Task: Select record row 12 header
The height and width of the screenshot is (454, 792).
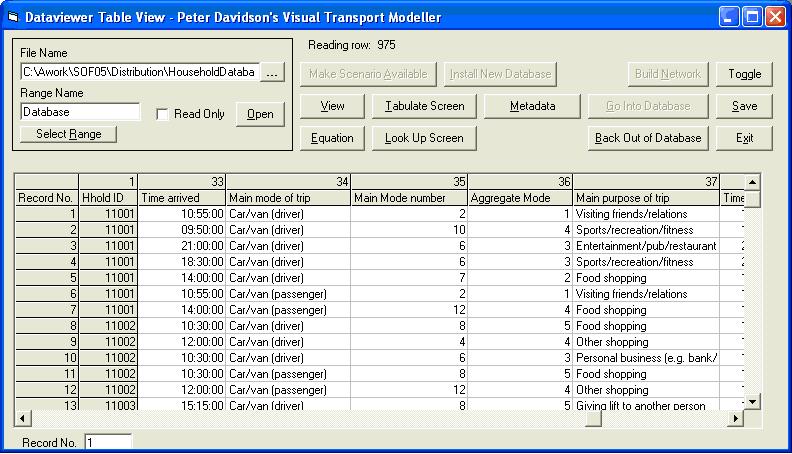Action: (x=46, y=390)
